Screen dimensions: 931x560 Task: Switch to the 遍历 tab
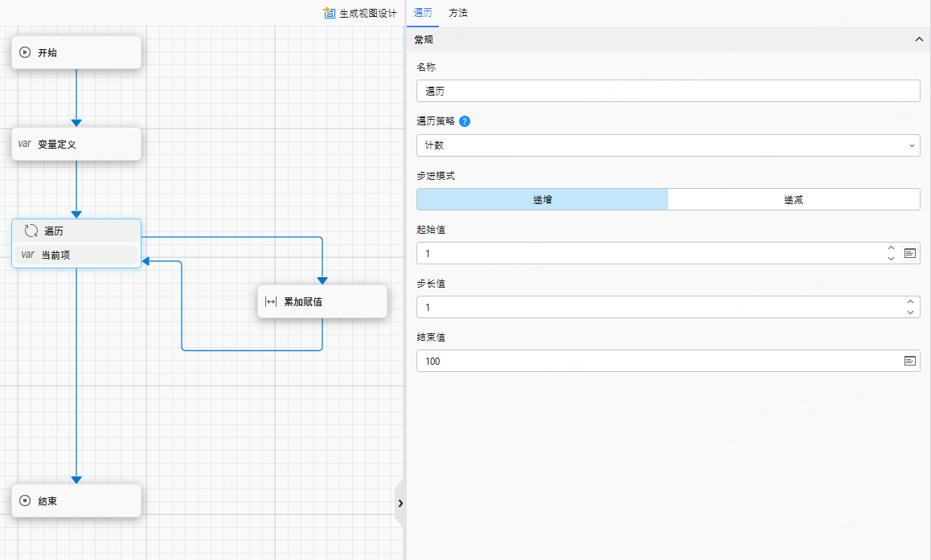coord(423,13)
